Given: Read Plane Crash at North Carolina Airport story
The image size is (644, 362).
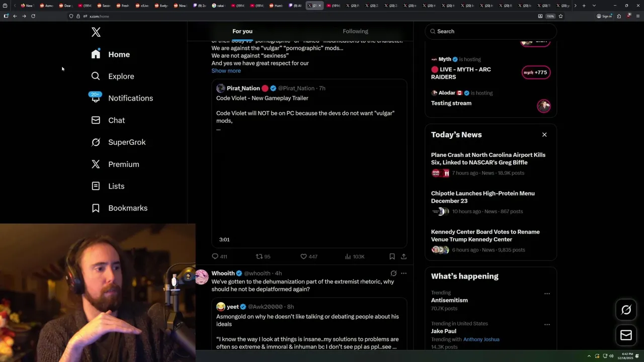Looking at the screenshot, I should pyautogui.click(x=488, y=159).
